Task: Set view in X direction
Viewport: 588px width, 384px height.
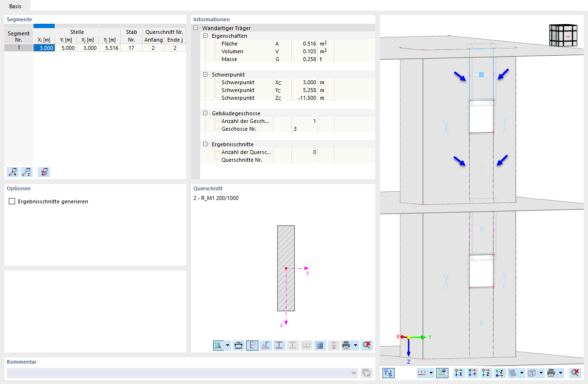Action: [459, 373]
